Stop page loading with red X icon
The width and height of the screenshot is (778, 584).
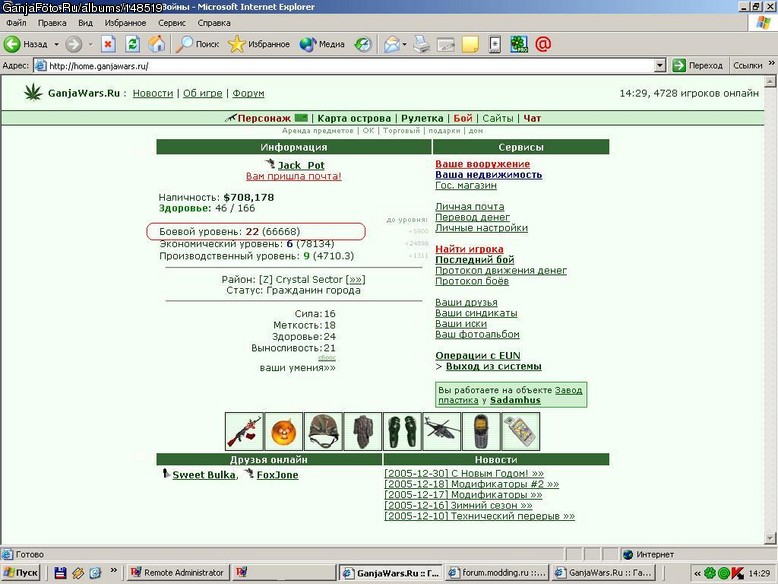coord(108,44)
